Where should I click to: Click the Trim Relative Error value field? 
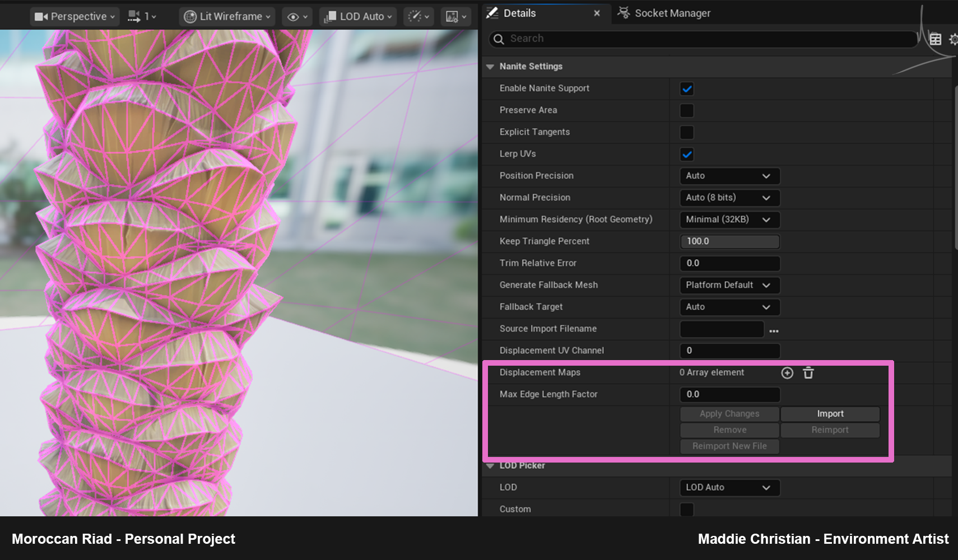tap(729, 263)
